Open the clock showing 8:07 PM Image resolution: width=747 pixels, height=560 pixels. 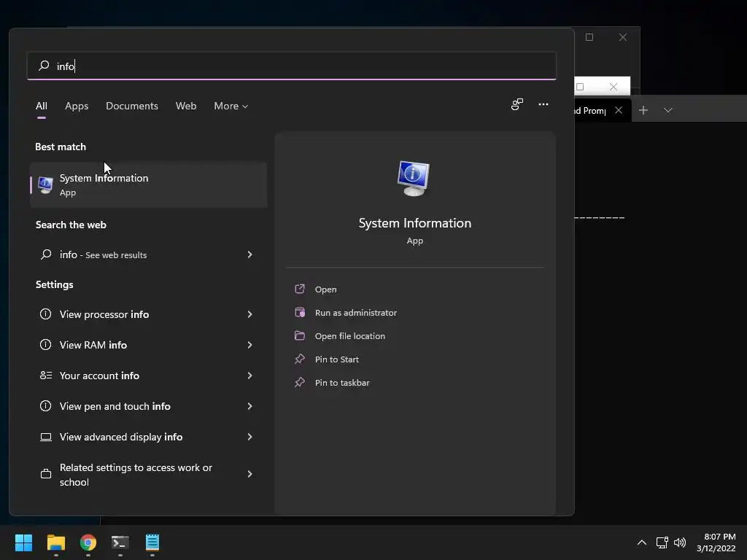pyautogui.click(x=716, y=542)
